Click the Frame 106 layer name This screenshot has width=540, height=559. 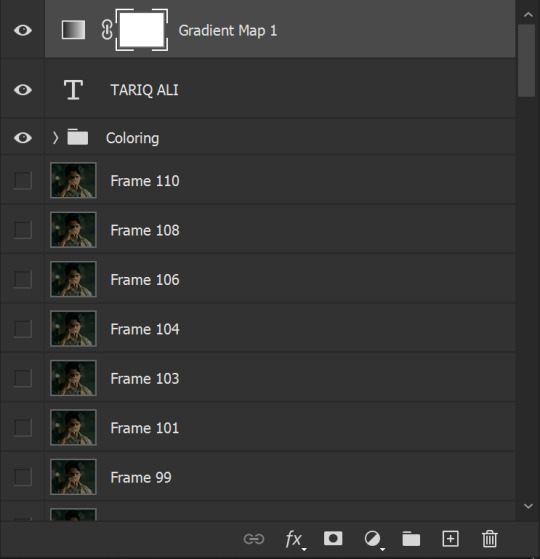145,280
